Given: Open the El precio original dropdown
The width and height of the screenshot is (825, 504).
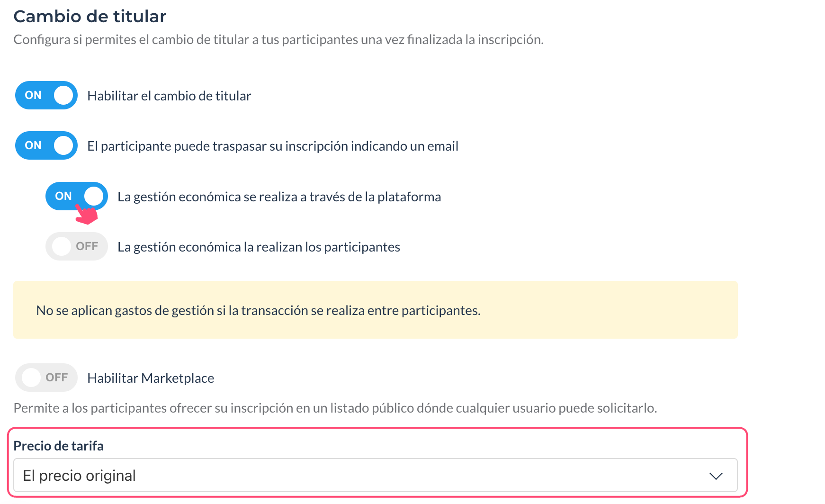Looking at the screenshot, I should pos(376,475).
